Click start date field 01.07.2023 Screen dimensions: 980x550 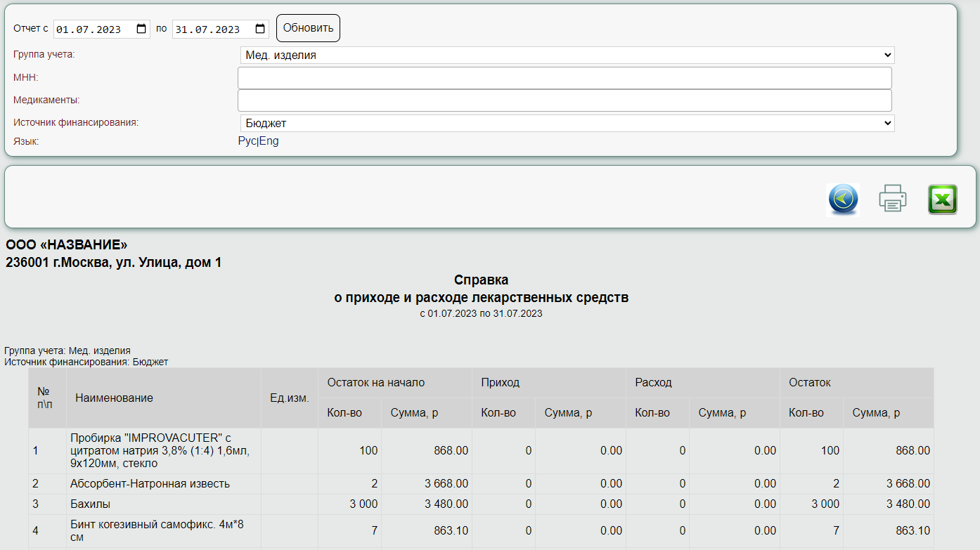point(102,29)
